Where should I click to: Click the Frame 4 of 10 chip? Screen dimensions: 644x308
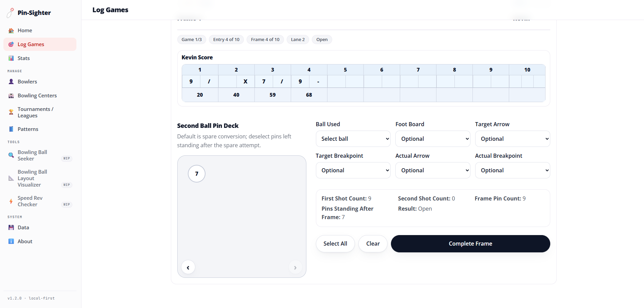265,40
